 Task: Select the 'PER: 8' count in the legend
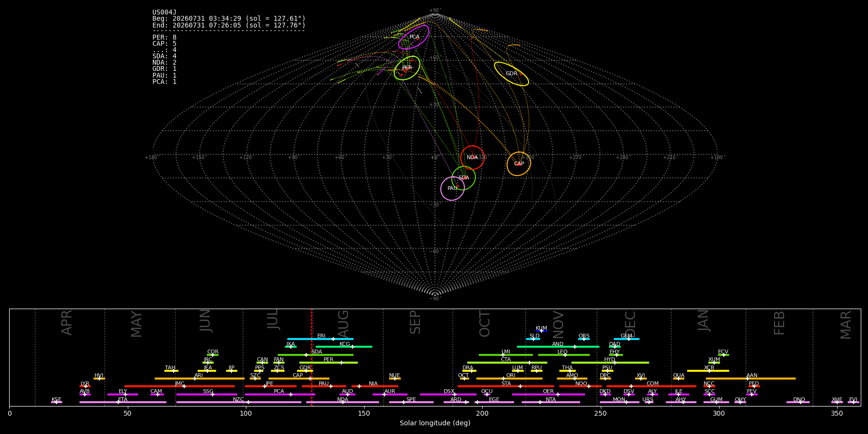(164, 38)
